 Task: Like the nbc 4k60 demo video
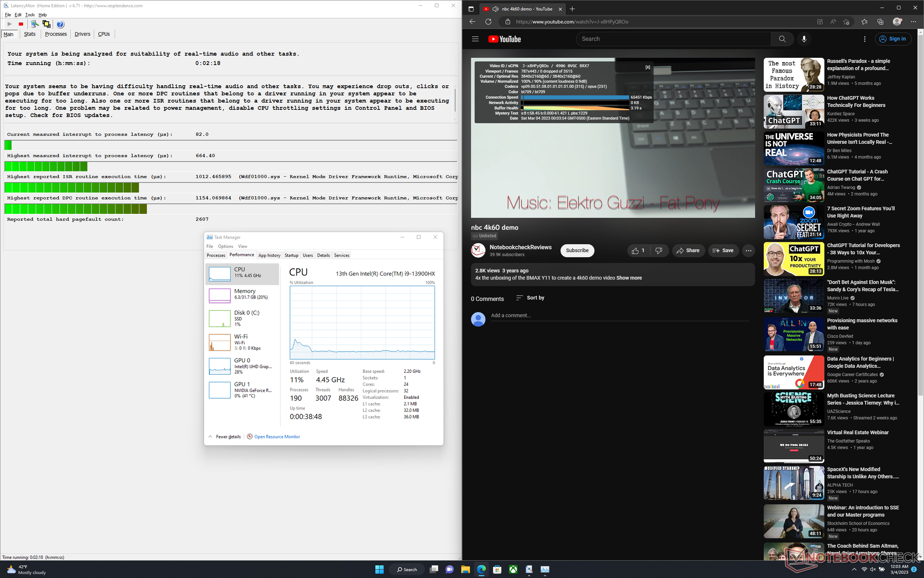click(x=638, y=250)
